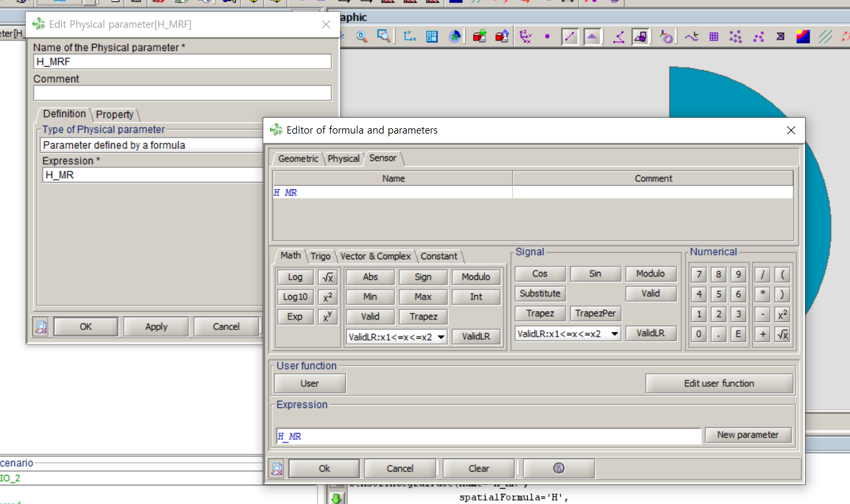Insert the Exp function
Screen dimensions: 850x504
(295, 317)
